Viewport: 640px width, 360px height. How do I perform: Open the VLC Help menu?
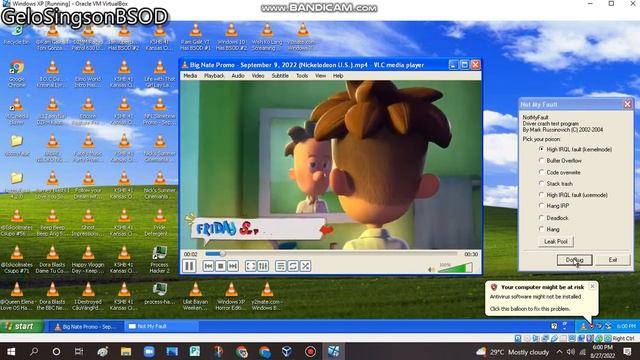[x=338, y=76]
